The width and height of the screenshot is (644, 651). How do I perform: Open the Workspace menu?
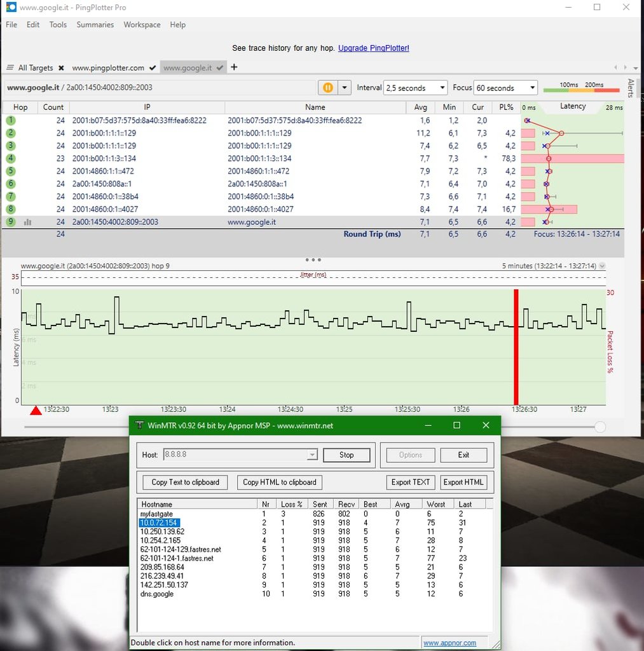(x=142, y=25)
